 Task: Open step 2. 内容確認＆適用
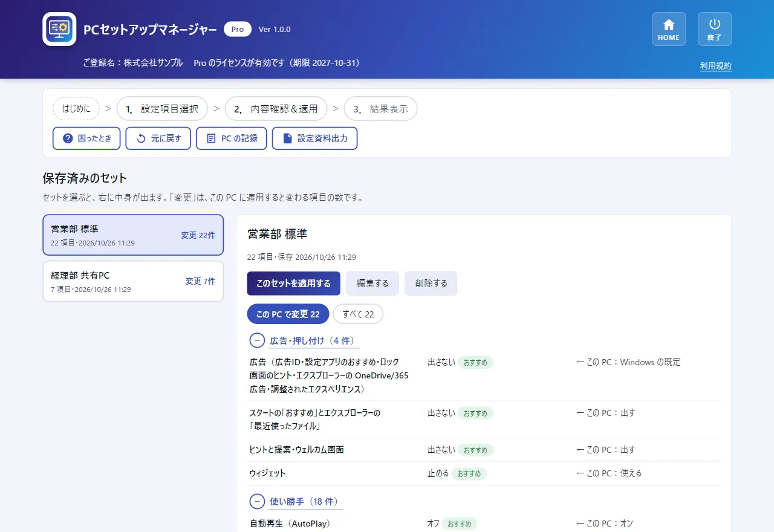click(276, 109)
